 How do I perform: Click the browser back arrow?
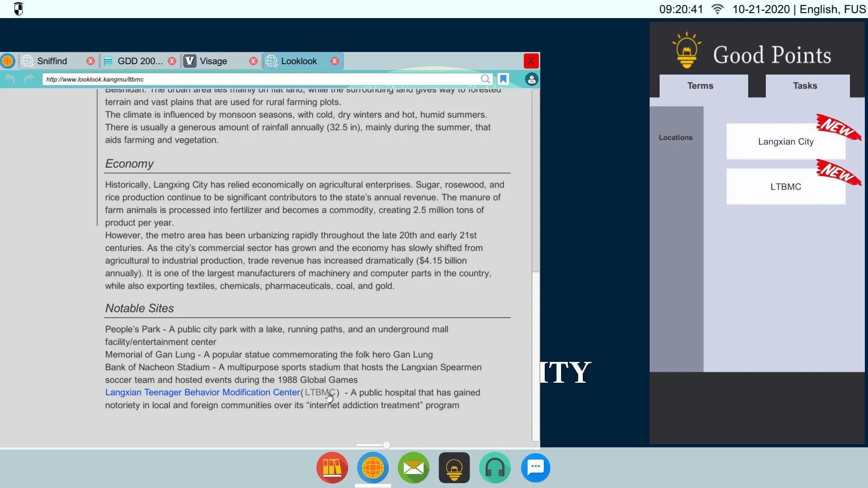[x=10, y=79]
